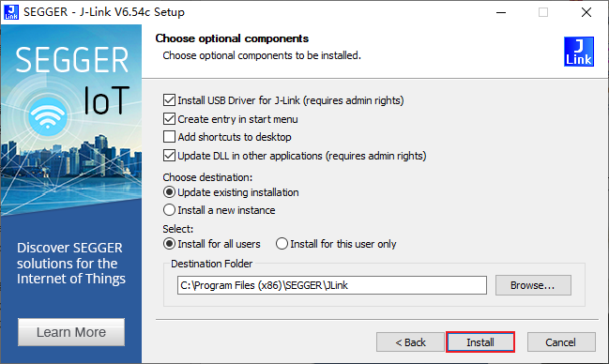Uncheck Install USB Driver for J-Link
Image resolution: width=609 pixels, height=364 pixels.
[x=169, y=100]
